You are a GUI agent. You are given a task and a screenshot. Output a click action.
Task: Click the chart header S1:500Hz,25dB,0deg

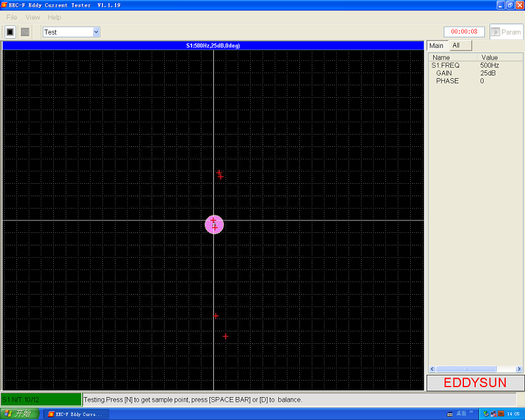(x=213, y=45)
